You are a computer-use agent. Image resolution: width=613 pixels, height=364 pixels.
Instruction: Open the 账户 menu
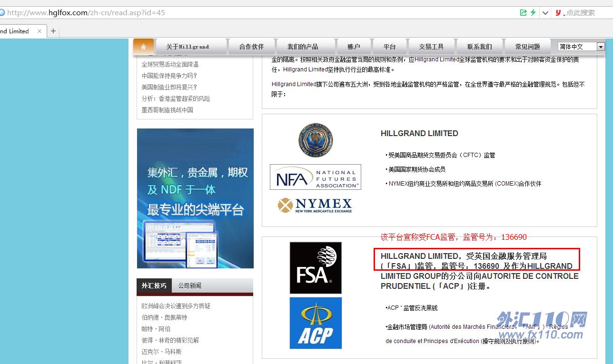[354, 47]
